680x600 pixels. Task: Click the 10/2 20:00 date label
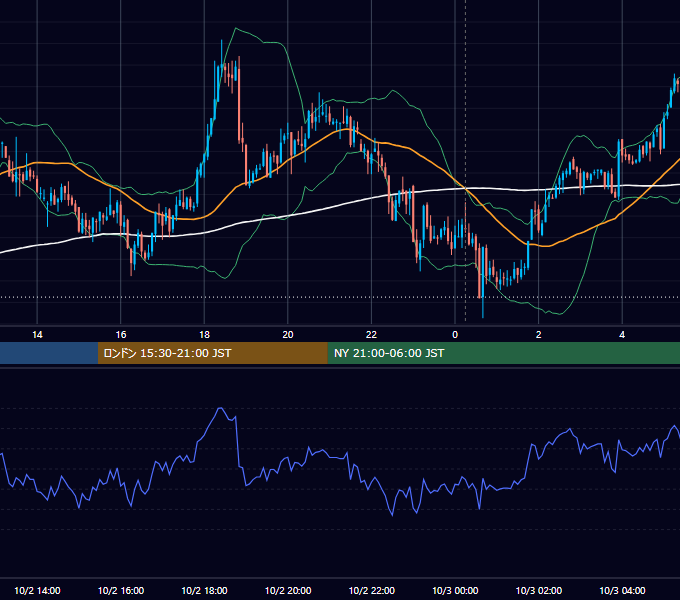tap(288, 590)
